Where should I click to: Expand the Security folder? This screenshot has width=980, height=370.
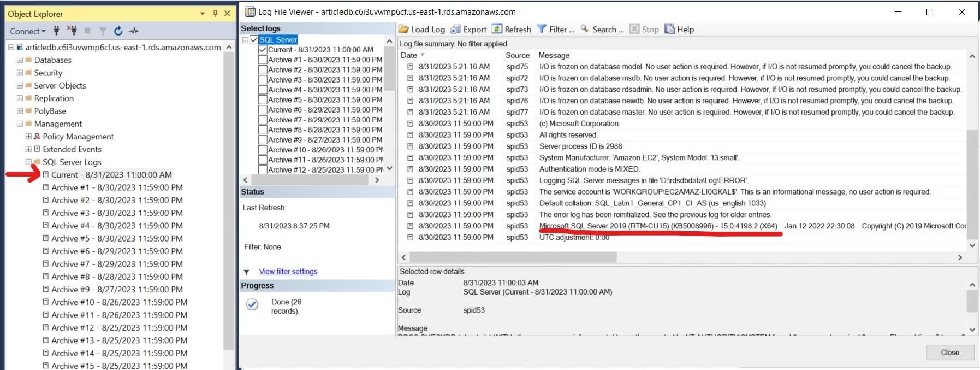pos(20,73)
